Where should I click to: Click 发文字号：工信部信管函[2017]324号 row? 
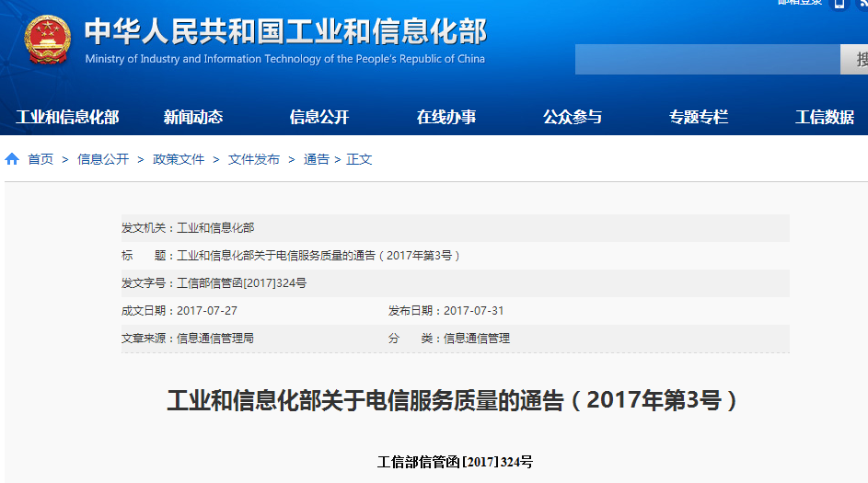coord(455,283)
